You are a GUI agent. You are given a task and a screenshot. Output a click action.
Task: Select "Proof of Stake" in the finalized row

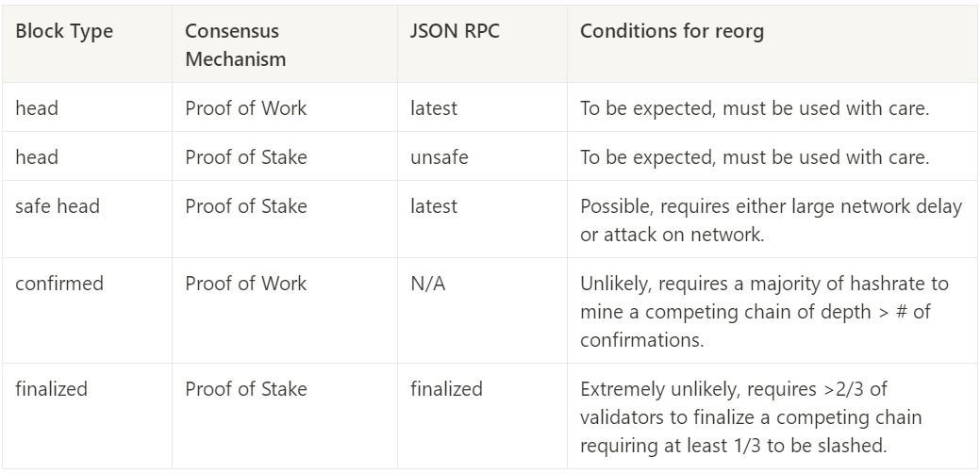[245, 388]
